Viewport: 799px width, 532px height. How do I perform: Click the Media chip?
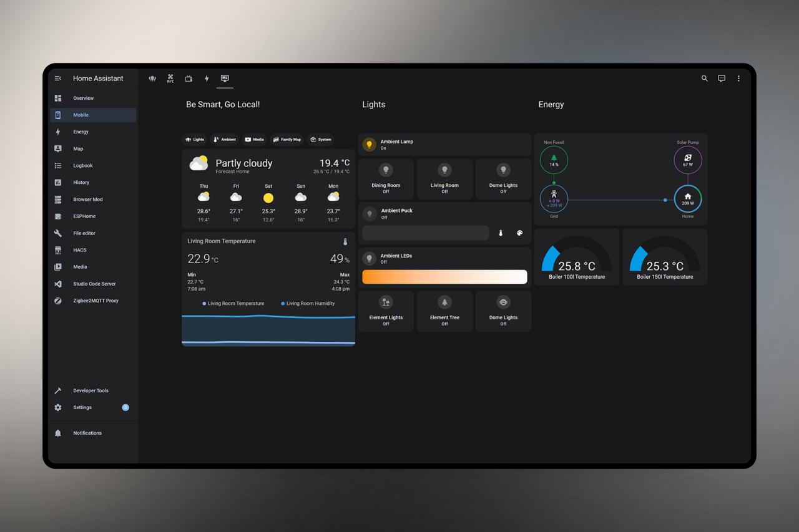[x=255, y=140]
